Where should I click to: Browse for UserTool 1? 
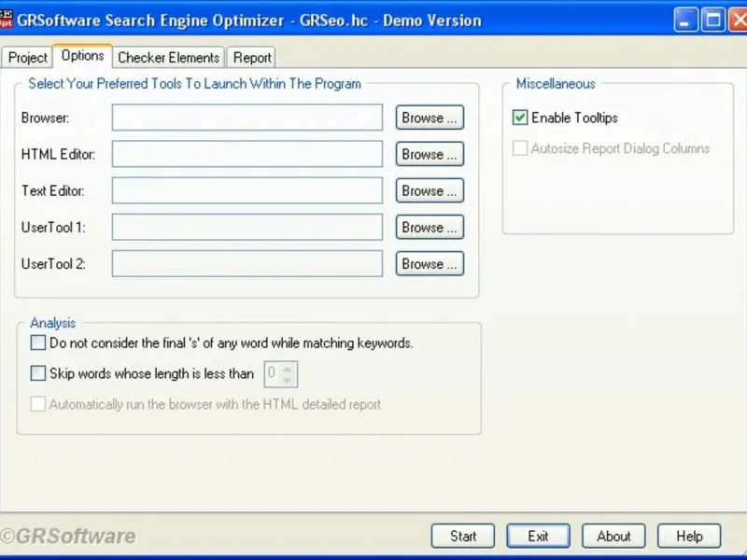(430, 227)
